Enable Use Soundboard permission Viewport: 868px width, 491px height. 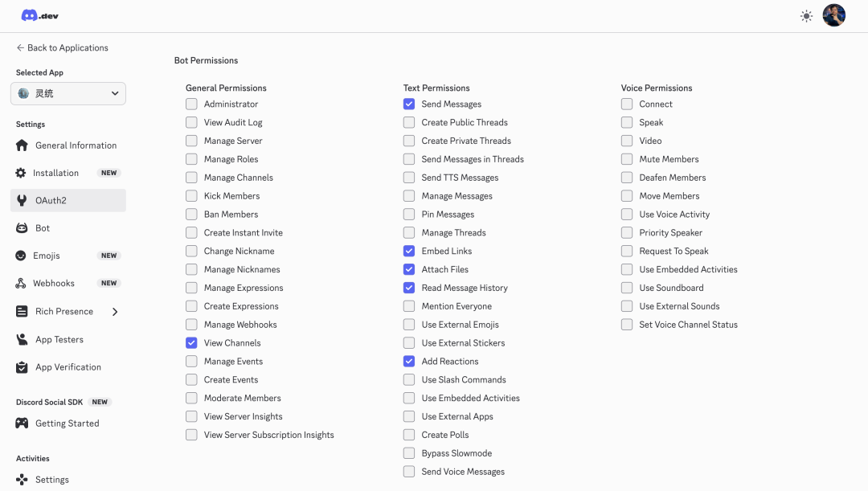pyautogui.click(x=627, y=288)
